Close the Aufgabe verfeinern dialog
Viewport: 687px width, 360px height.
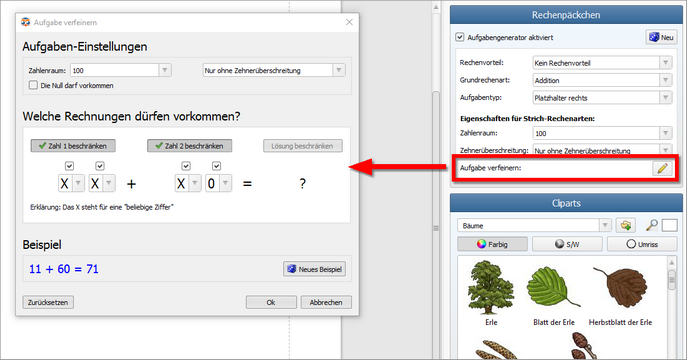349,22
